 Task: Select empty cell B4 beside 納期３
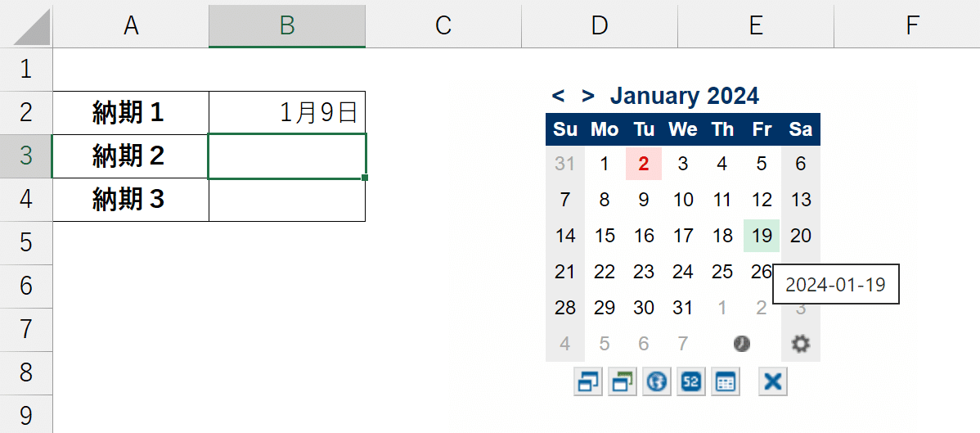click(287, 200)
